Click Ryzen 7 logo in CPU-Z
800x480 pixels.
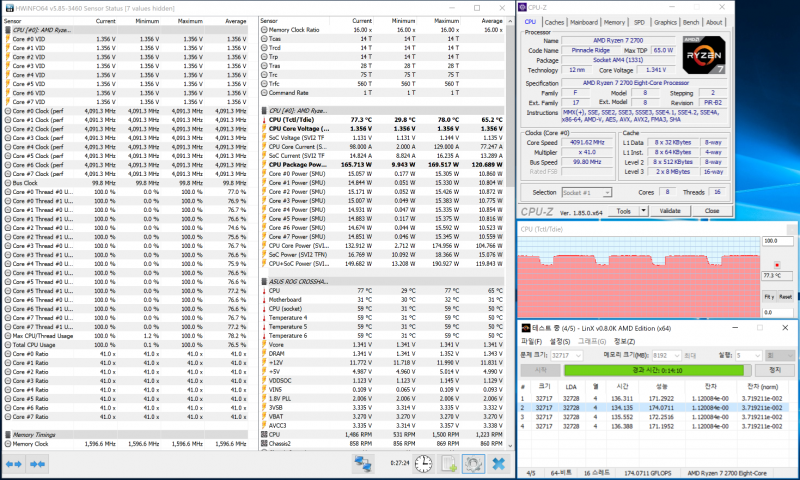pos(704,56)
